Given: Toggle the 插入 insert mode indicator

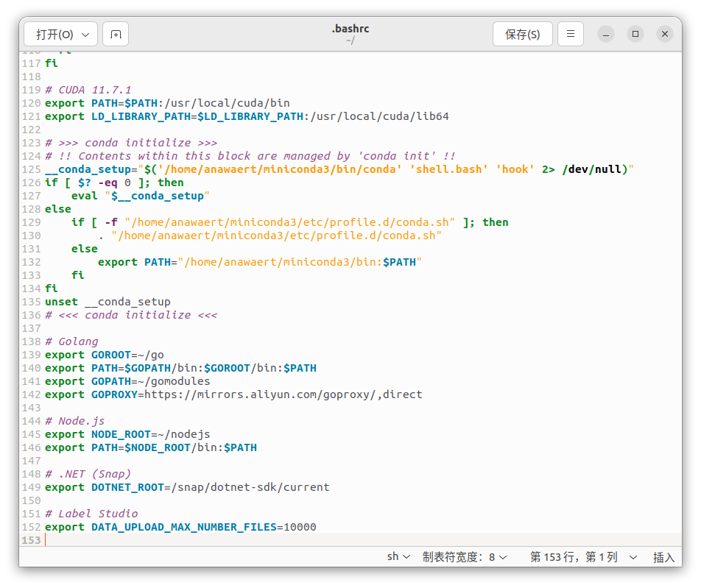Looking at the screenshot, I should pos(663,557).
